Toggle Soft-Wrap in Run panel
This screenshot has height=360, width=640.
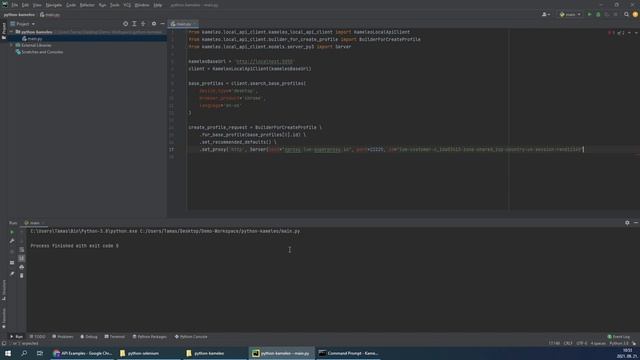click(x=22, y=250)
